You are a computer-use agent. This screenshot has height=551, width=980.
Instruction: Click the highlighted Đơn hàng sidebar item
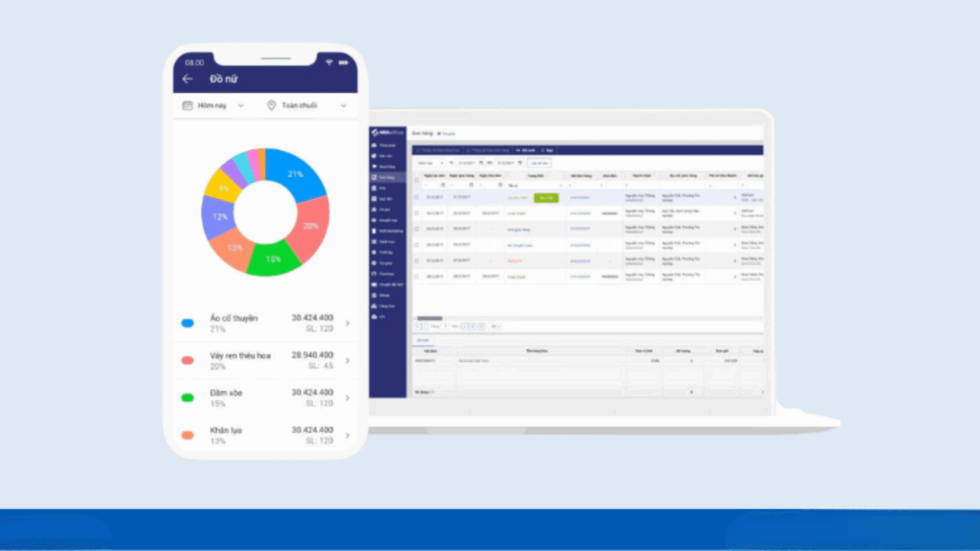[x=387, y=177]
